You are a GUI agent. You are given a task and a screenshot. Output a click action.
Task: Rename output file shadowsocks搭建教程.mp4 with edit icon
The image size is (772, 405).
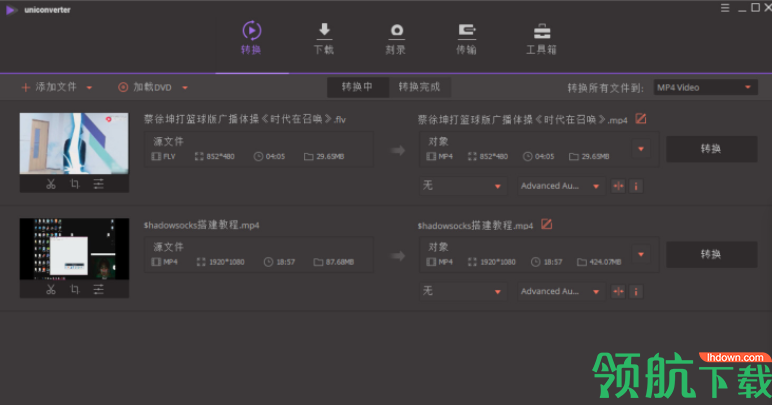coord(547,224)
